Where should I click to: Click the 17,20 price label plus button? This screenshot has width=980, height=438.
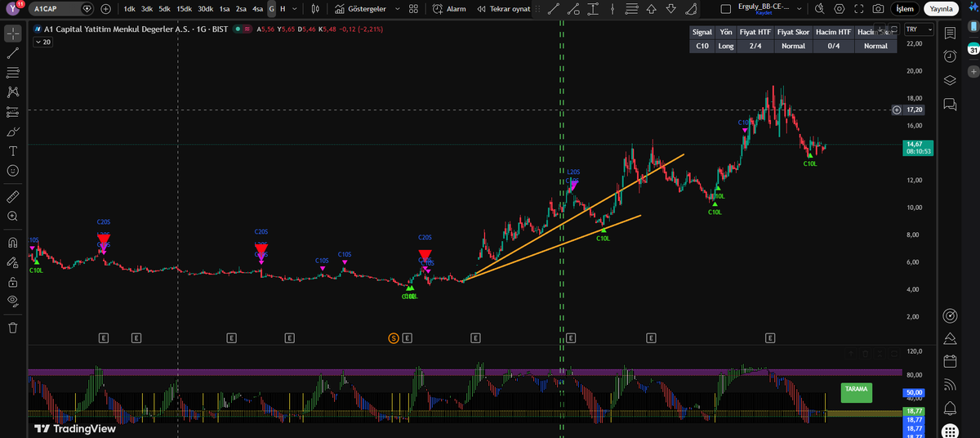pyautogui.click(x=898, y=109)
